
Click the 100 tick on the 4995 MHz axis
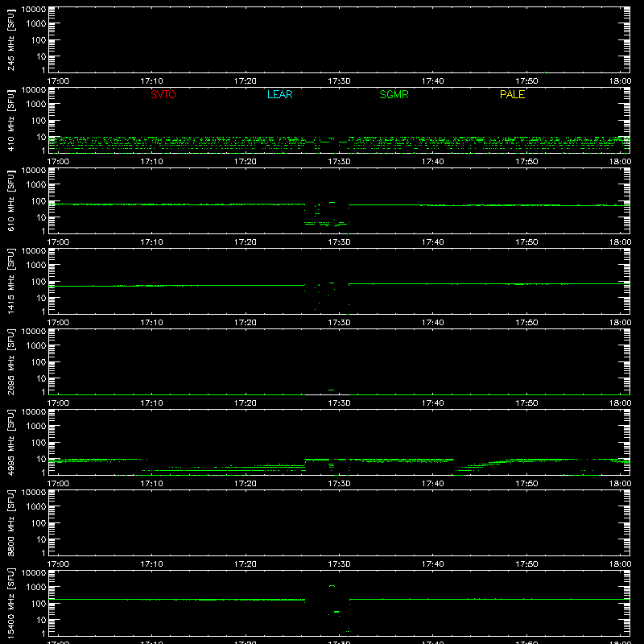(x=39, y=443)
